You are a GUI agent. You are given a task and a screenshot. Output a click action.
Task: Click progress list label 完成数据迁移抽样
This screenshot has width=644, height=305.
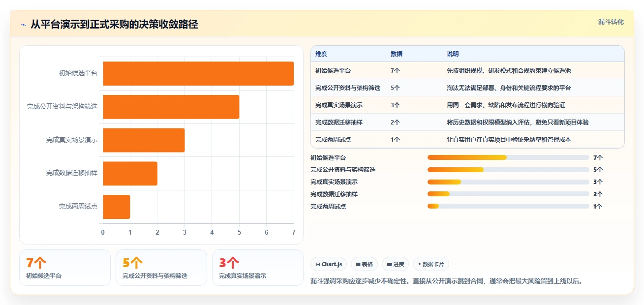334,194
